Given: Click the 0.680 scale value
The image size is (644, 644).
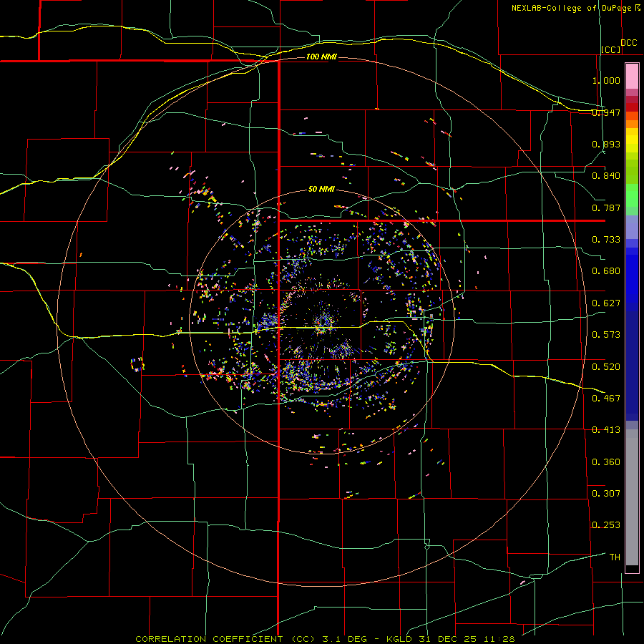Looking at the screenshot, I should coord(606,271).
